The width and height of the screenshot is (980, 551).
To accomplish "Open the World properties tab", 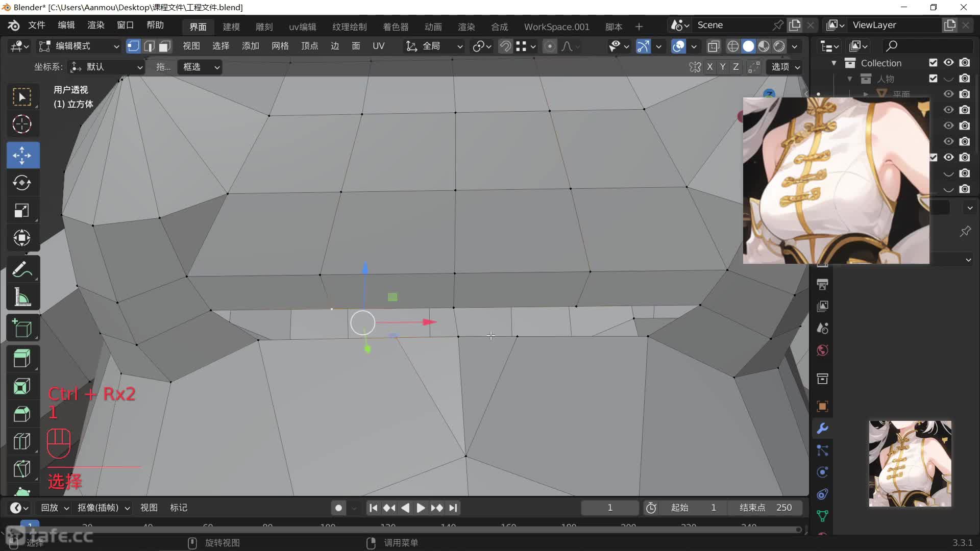I will click(822, 350).
